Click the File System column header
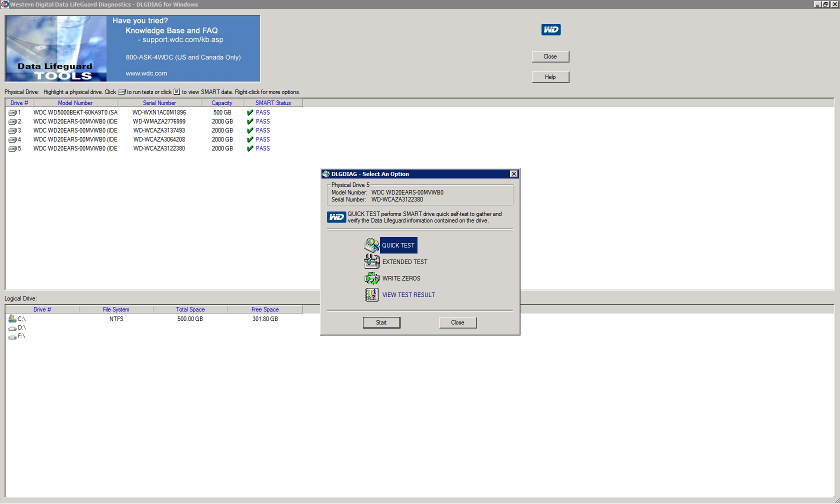Image resolution: width=840 pixels, height=504 pixels. click(x=116, y=309)
